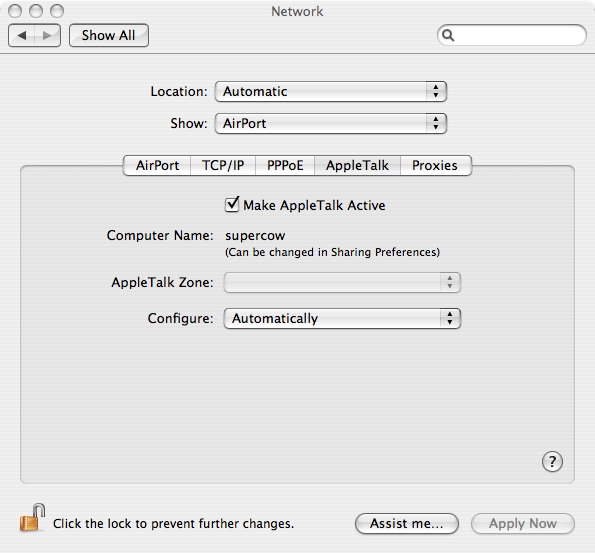The image size is (595, 553).
Task: Open the Configure dropdown set to Automatically
Action: point(342,318)
